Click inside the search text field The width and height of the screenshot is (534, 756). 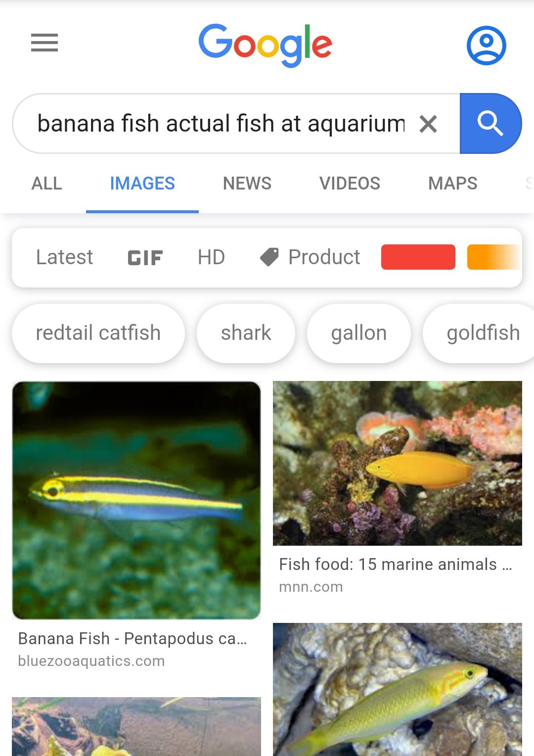tap(221, 124)
